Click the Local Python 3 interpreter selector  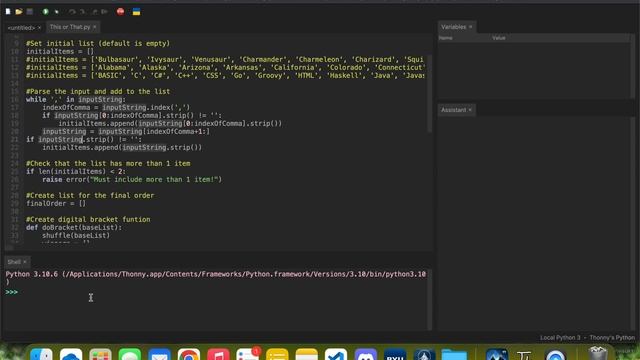[x=587, y=338]
